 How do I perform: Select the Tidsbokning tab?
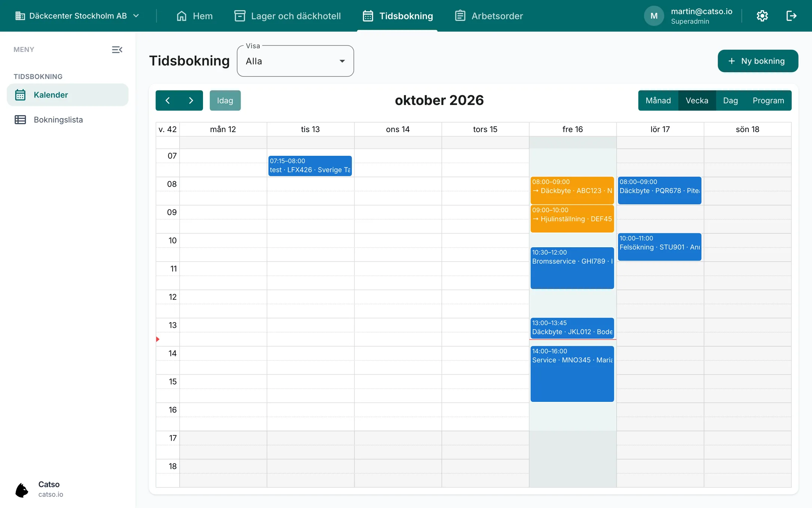(x=398, y=16)
